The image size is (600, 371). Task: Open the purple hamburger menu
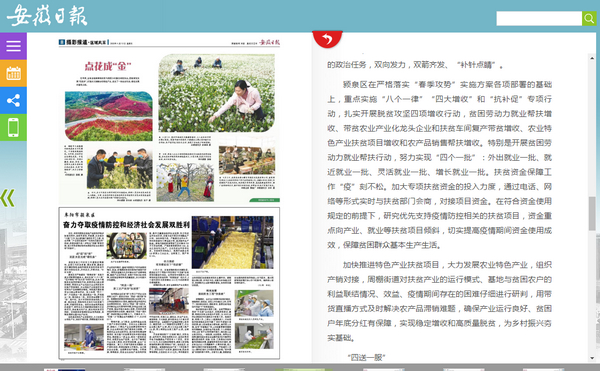point(13,46)
